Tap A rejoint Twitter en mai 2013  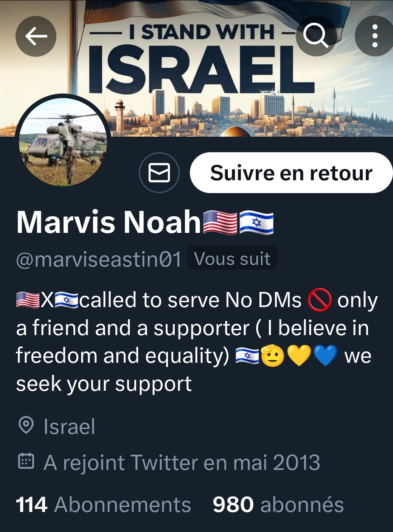click(182, 463)
